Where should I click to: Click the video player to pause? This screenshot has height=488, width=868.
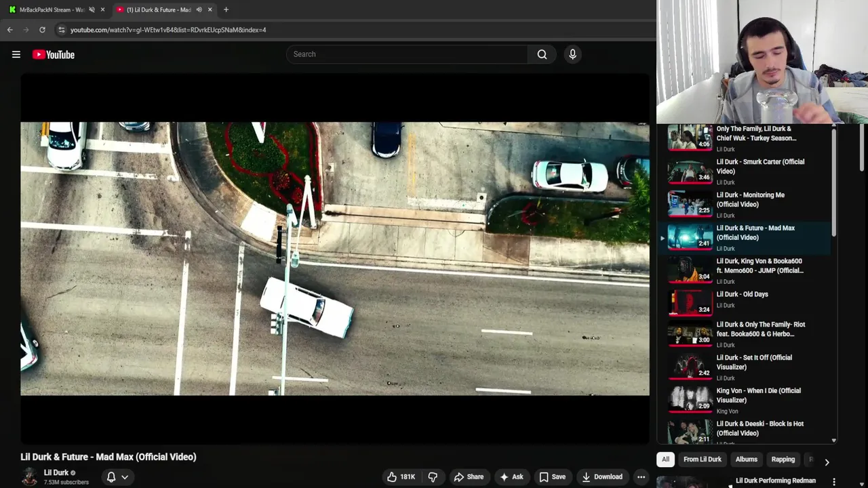pos(335,258)
